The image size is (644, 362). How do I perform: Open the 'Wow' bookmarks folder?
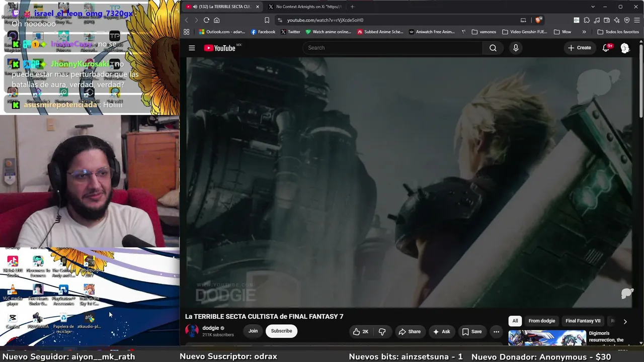coord(562,32)
